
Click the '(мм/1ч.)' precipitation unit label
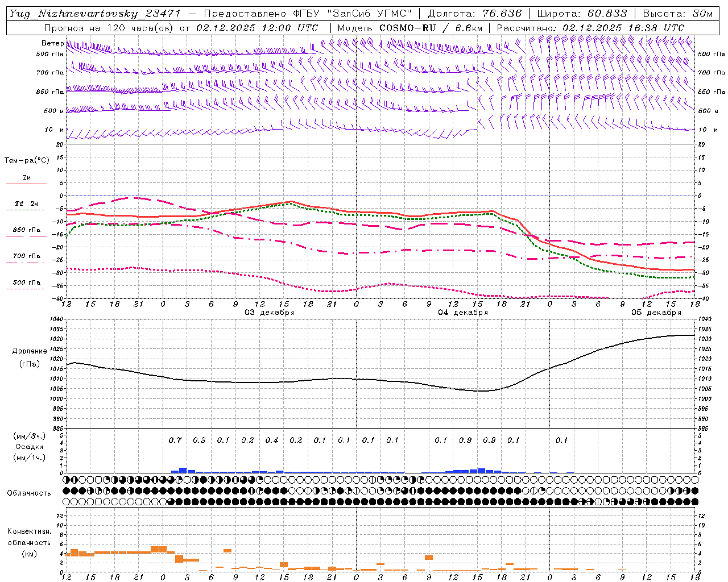(30, 458)
